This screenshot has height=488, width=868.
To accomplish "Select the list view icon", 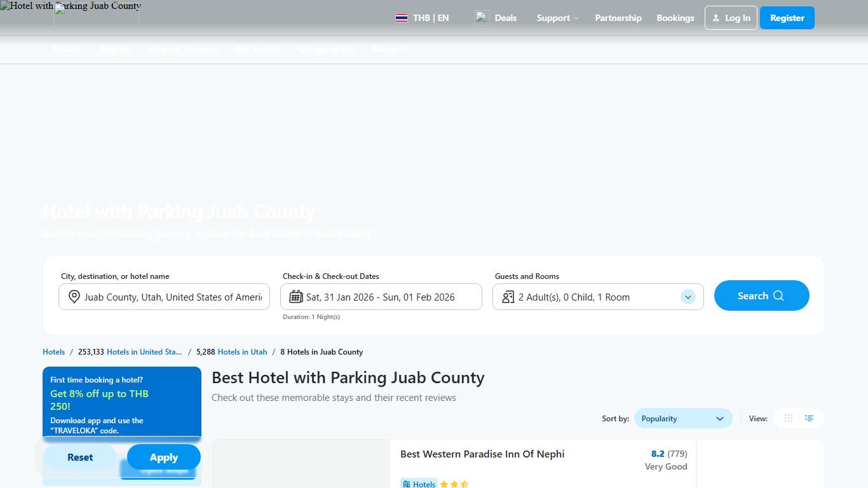I will 810,418.
